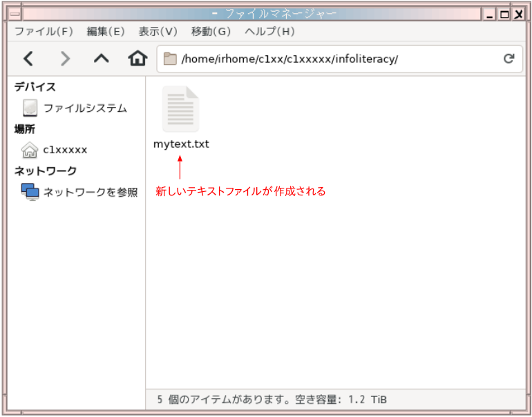Maximize the ファイルマネージャー window
This screenshot has width=532, height=417.
504,14
